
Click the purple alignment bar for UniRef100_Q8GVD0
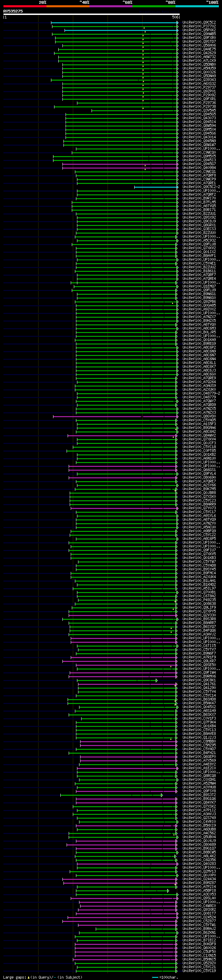click(x=116, y=416)
